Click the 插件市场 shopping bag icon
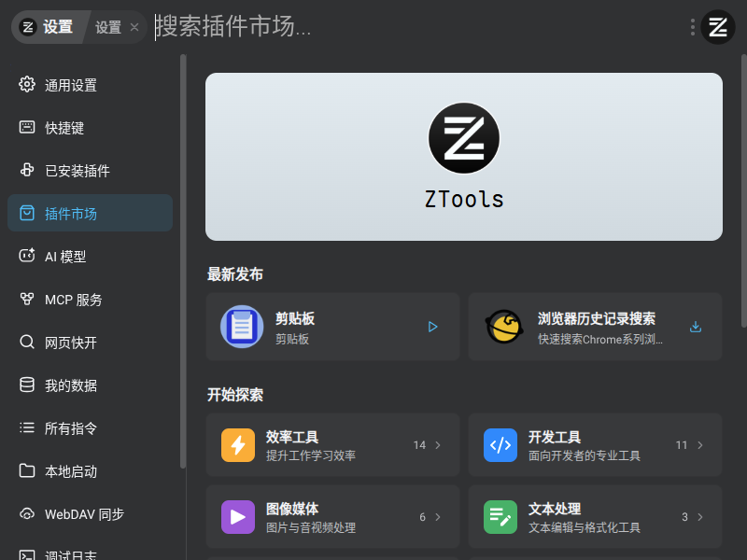 click(x=27, y=213)
